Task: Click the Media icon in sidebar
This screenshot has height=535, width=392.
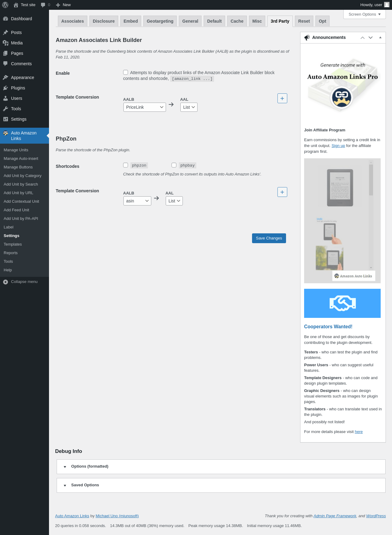Action: click(x=6, y=43)
